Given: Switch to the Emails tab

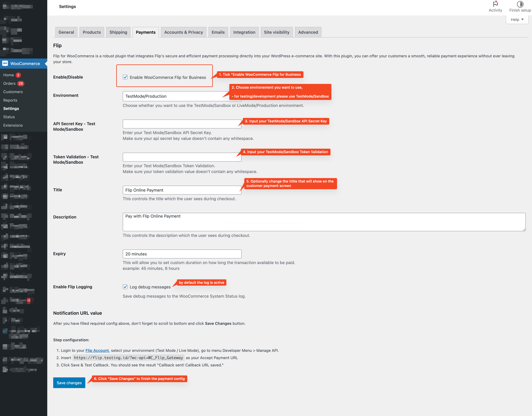Looking at the screenshot, I should tap(218, 32).
